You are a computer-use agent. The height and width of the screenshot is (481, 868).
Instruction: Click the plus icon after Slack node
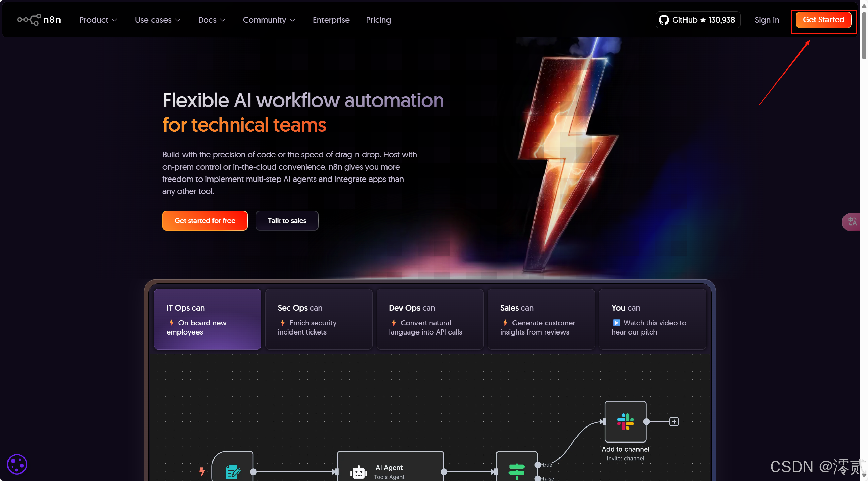pos(674,422)
